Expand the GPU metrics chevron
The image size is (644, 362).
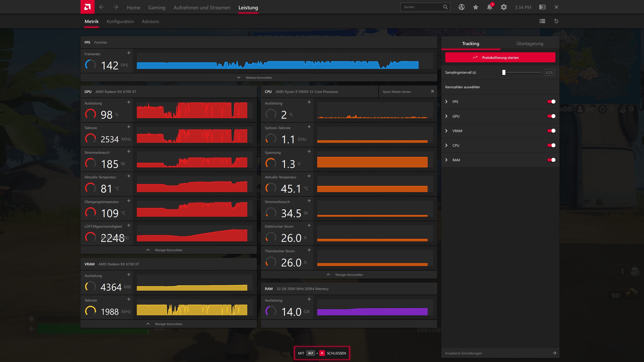click(x=446, y=116)
